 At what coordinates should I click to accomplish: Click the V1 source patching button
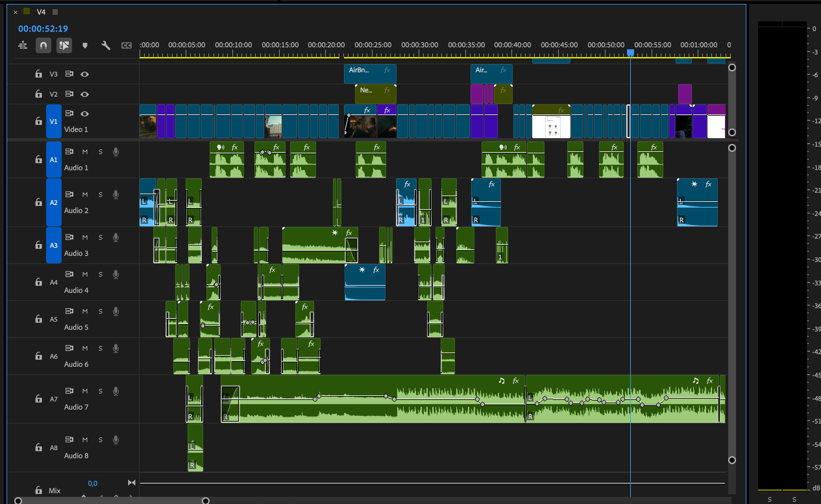click(54, 121)
